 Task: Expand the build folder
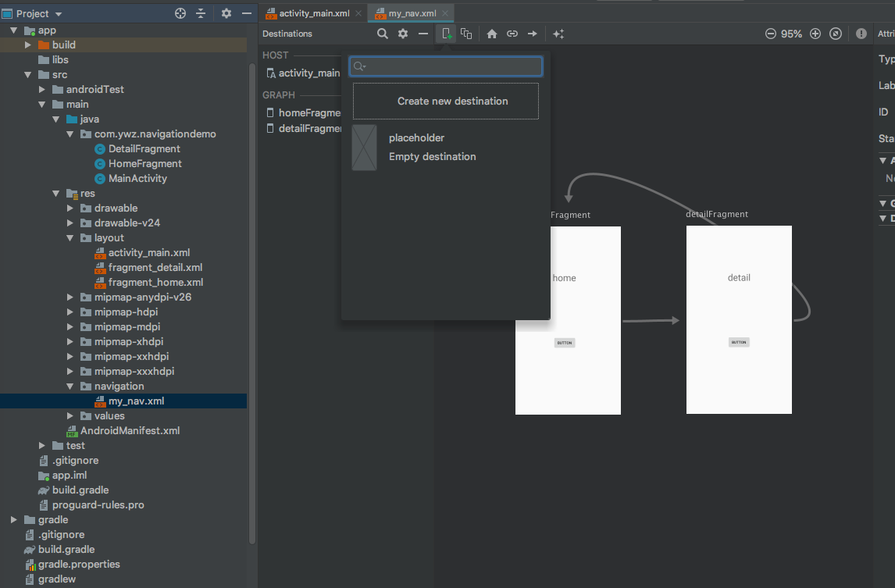(x=27, y=45)
